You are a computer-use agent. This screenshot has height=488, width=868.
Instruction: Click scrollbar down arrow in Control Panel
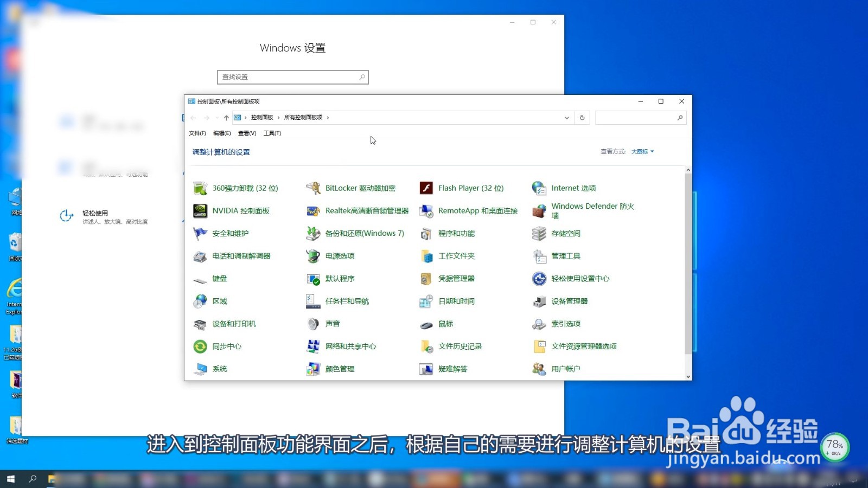[688, 376]
